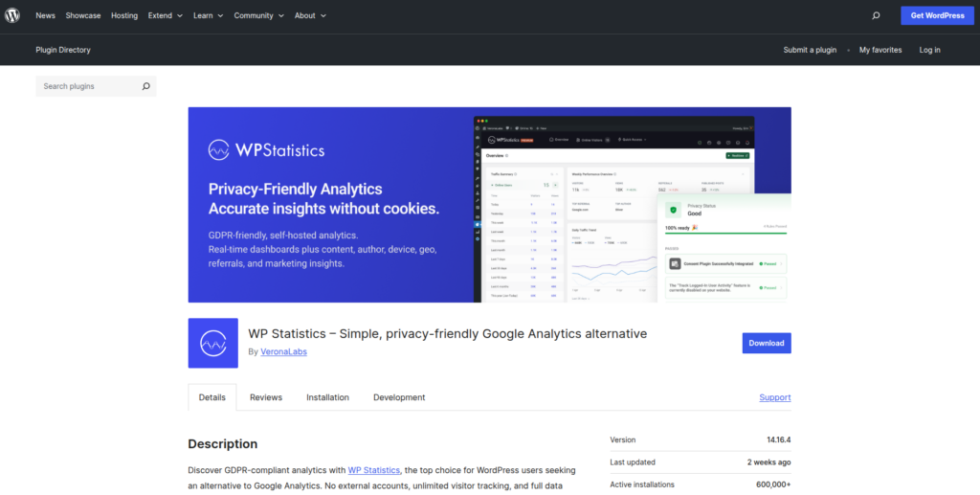Download the WP Statistics plugin
980x495 pixels.
(x=767, y=343)
